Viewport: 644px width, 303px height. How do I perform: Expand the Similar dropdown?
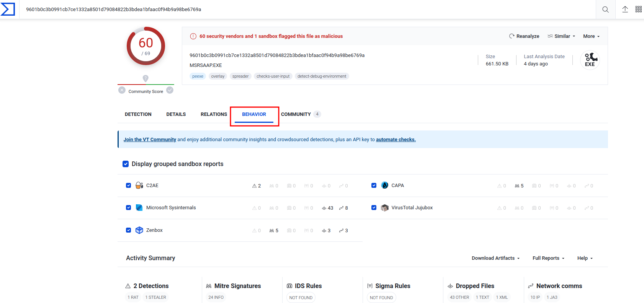pyautogui.click(x=561, y=36)
